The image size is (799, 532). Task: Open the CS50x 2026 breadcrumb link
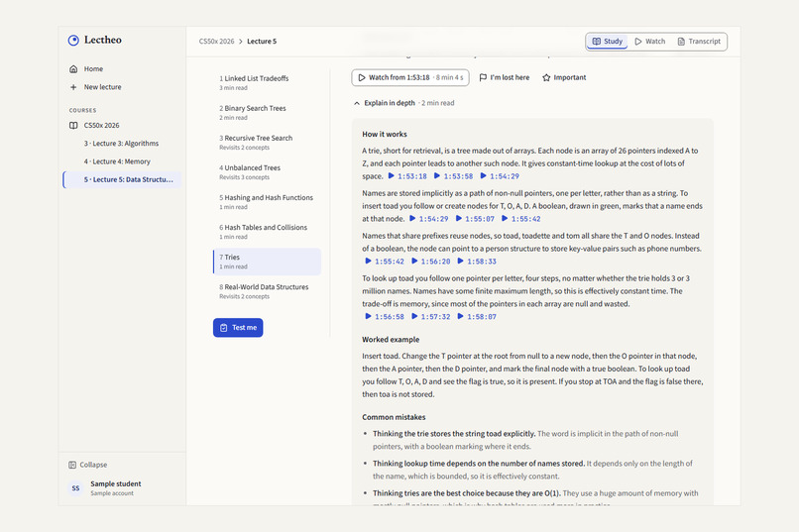click(x=216, y=42)
